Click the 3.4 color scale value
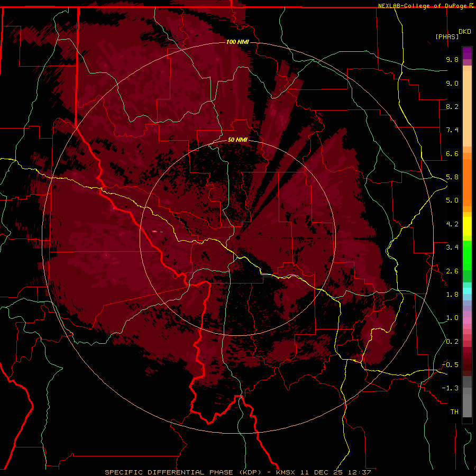 (x=452, y=248)
